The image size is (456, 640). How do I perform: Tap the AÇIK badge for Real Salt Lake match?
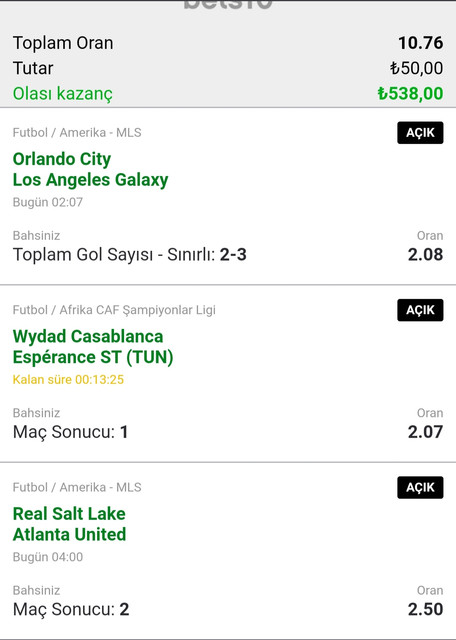point(420,487)
